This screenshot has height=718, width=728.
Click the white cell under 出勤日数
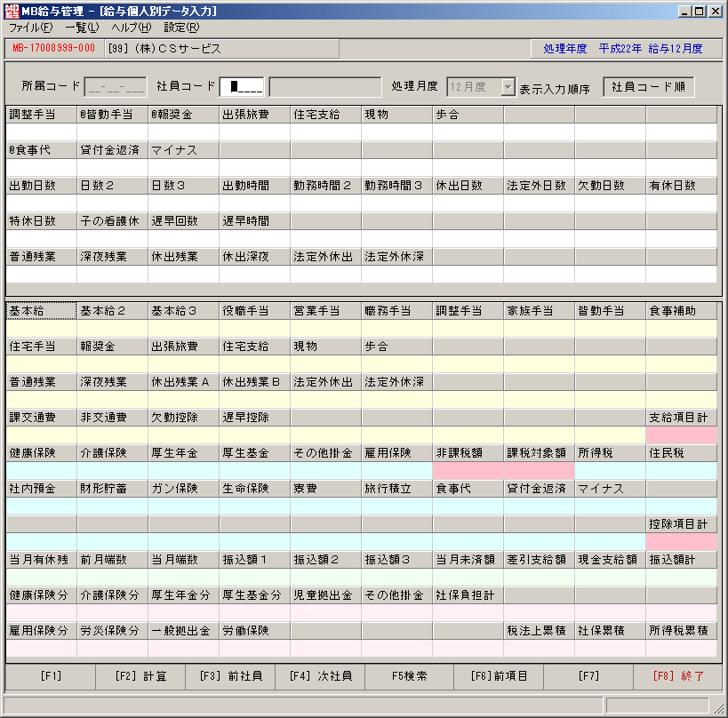41,203
